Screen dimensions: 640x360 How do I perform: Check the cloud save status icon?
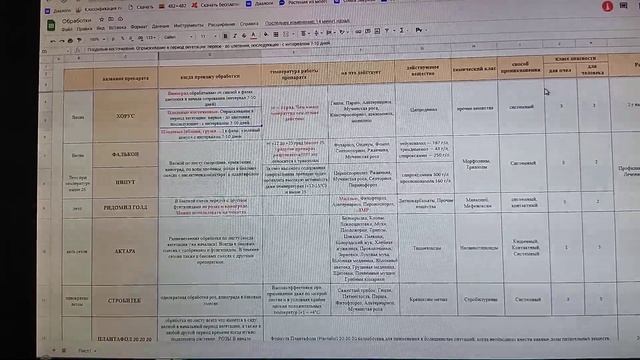[x=120, y=19]
